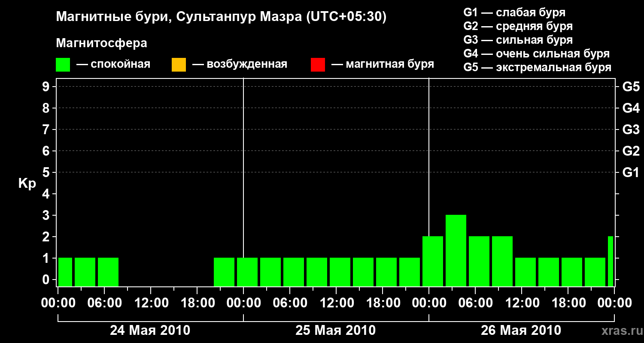Select the Kp 2 bar just left of the Kp 3 bar

433,261
